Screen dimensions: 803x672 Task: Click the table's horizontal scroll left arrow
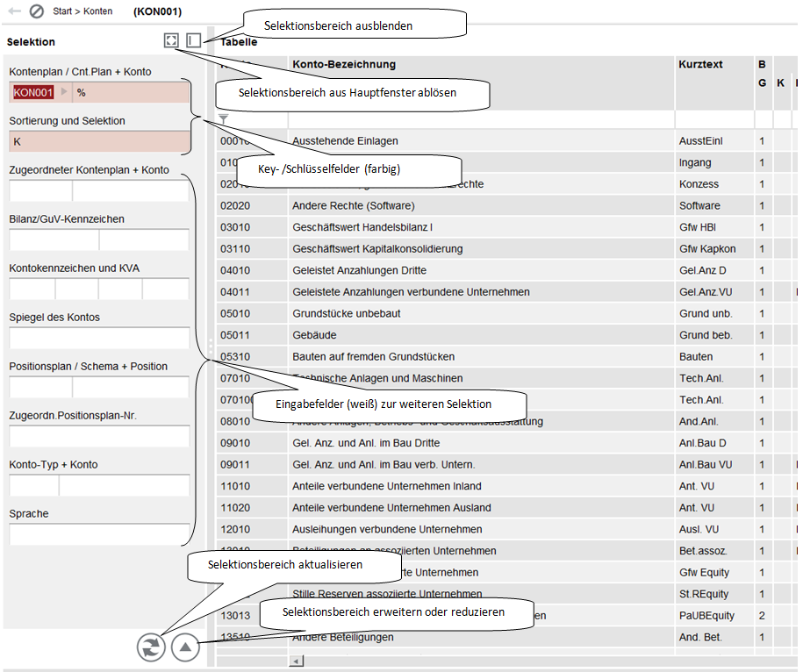[296, 661]
